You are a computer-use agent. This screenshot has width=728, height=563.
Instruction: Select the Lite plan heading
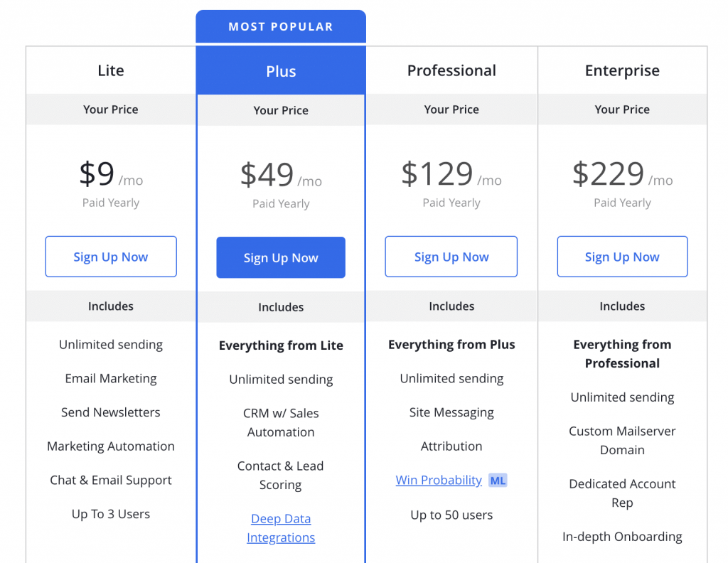click(111, 70)
